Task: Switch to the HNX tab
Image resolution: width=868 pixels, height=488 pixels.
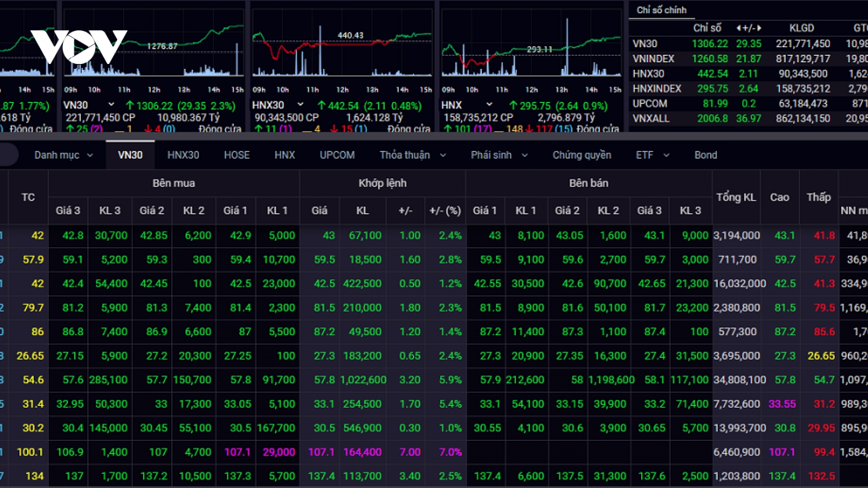Action: pyautogui.click(x=284, y=155)
